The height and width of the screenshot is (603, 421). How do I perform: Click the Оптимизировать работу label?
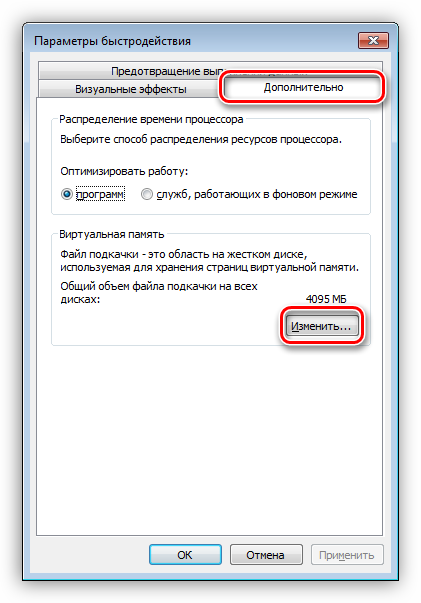coord(124,171)
